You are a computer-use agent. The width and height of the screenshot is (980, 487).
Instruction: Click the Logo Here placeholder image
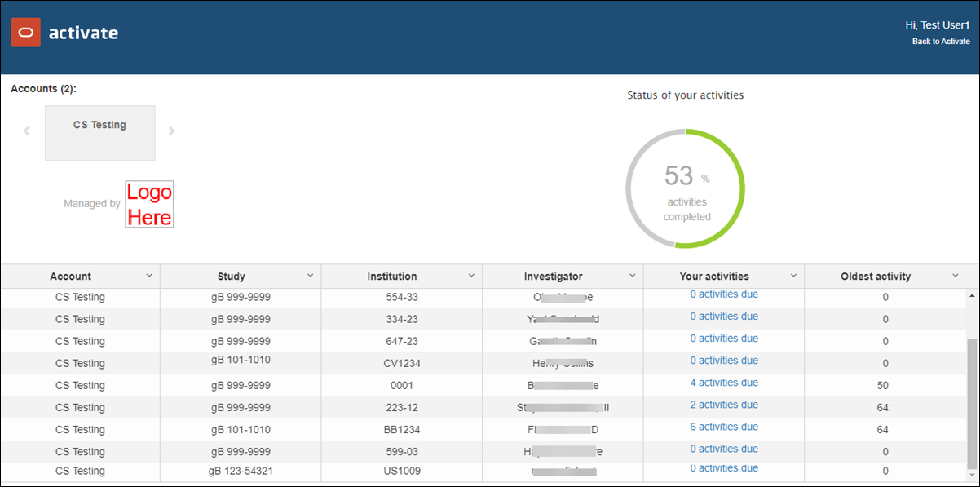tap(149, 204)
